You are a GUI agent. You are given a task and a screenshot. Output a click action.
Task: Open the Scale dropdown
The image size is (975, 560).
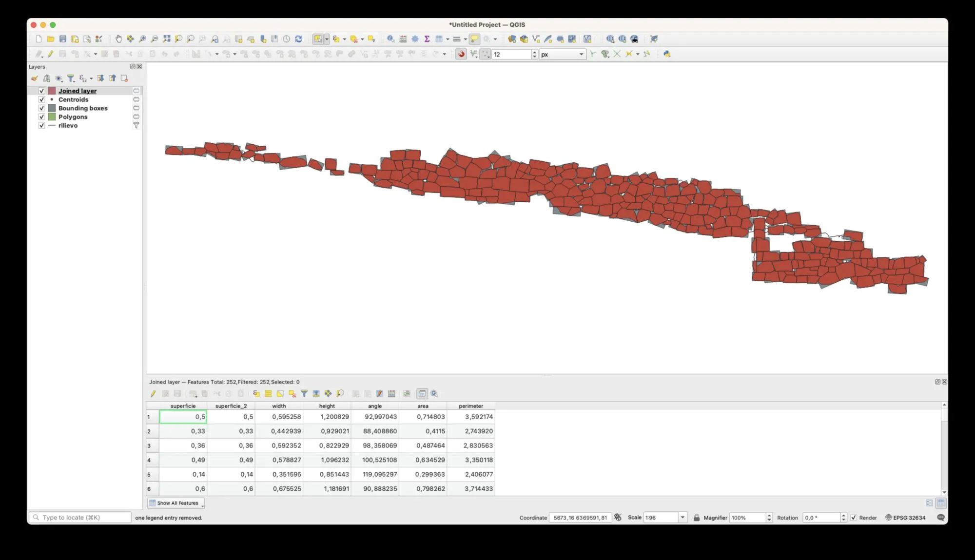click(682, 518)
